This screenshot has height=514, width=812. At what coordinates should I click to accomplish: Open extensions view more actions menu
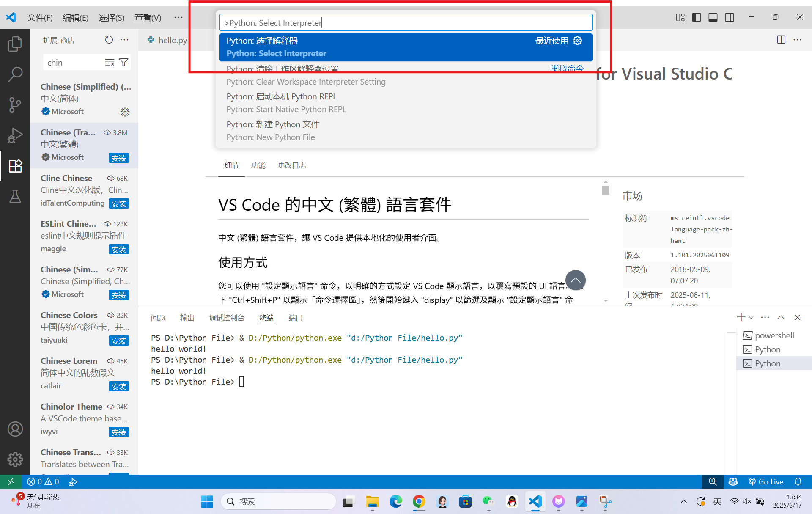[x=124, y=40]
